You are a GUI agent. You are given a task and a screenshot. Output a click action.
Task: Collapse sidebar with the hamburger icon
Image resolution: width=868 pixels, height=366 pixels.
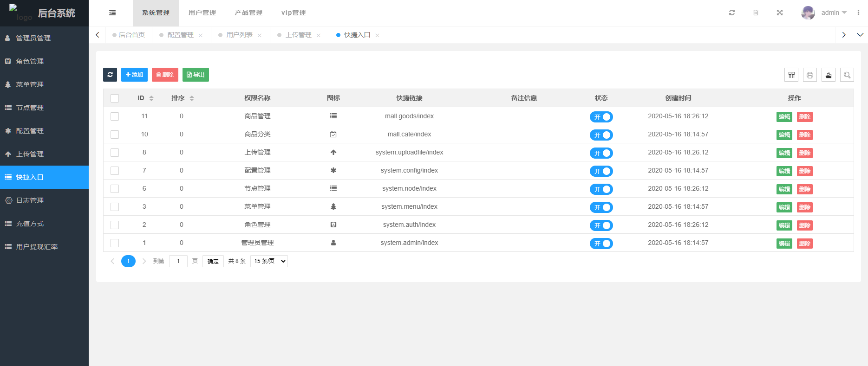click(x=112, y=13)
